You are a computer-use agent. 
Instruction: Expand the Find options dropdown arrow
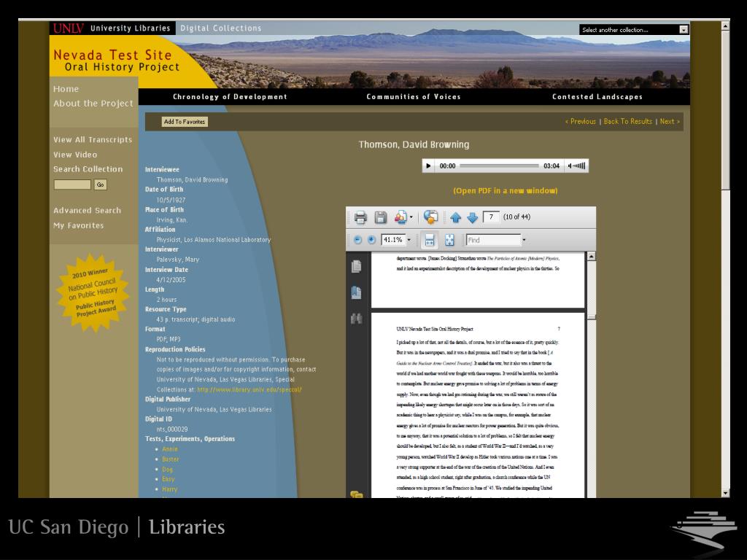pos(524,239)
